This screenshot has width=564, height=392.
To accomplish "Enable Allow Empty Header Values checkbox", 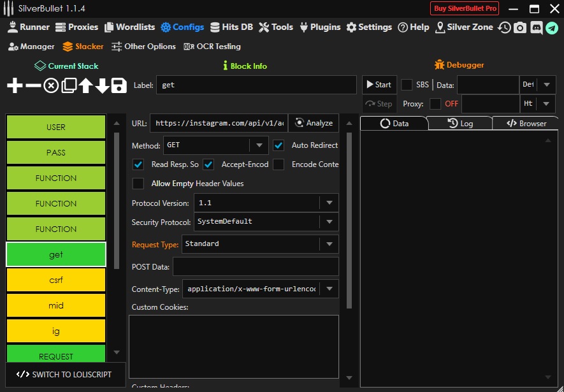I will [x=138, y=184].
